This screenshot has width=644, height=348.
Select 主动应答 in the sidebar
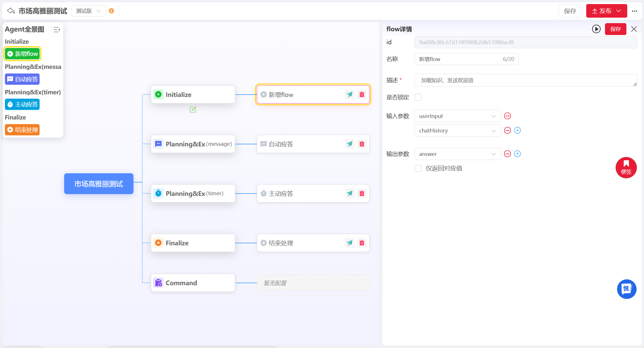[22, 104]
